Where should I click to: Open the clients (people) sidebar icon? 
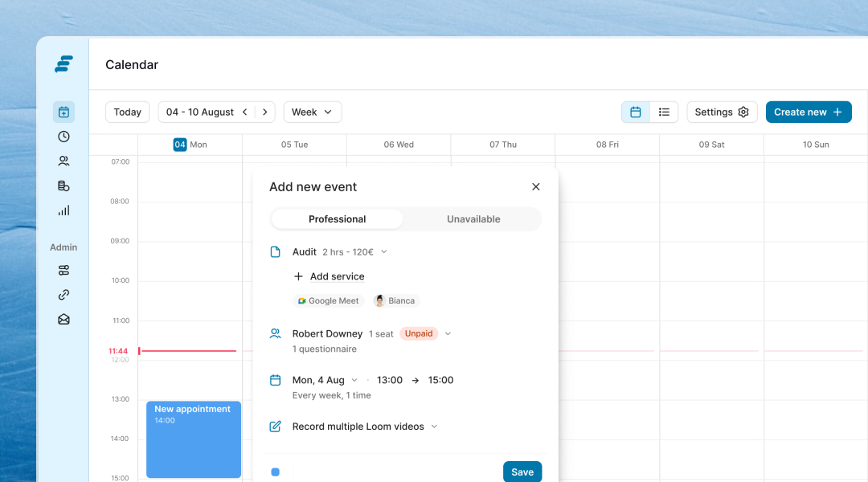(x=63, y=161)
